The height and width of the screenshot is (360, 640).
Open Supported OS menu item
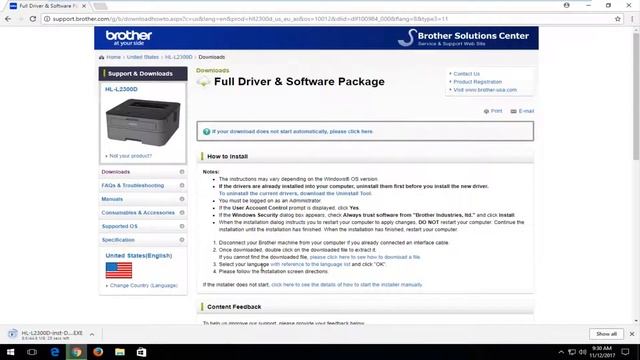point(119,226)
